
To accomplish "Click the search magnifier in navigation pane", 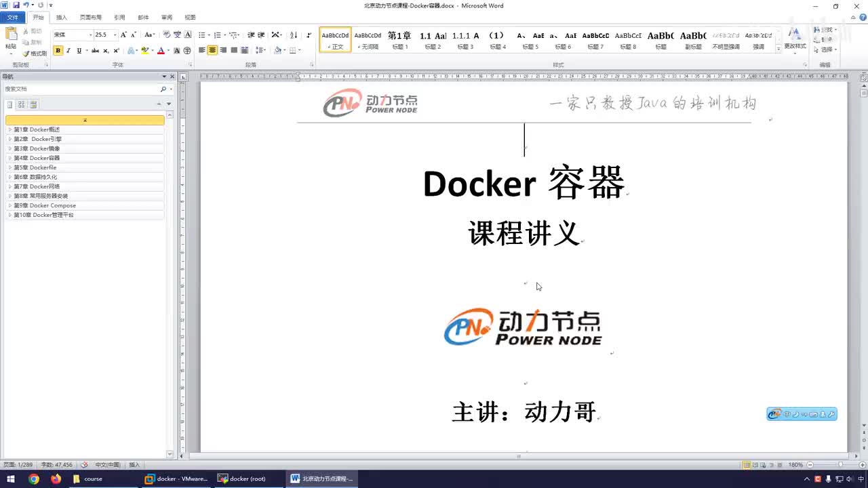I will point(163,89).
